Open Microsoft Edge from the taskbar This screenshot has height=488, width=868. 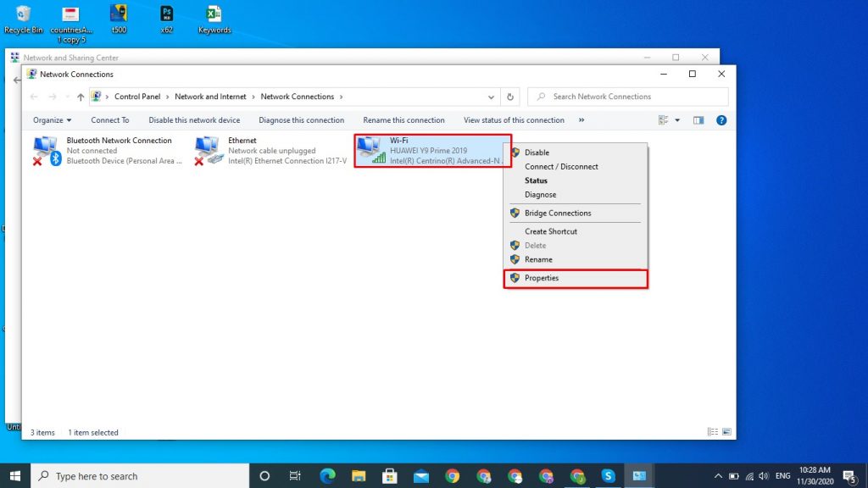click(328, 475)
